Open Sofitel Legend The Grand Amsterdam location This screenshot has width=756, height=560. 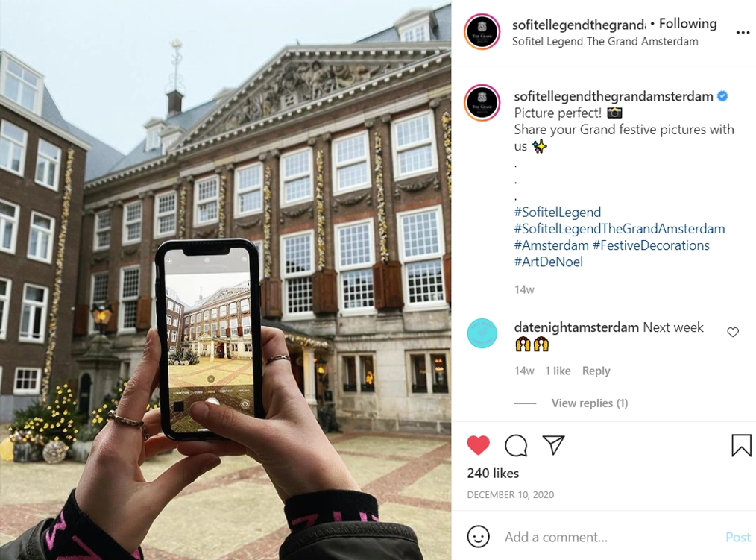click(x=605, y=42)
